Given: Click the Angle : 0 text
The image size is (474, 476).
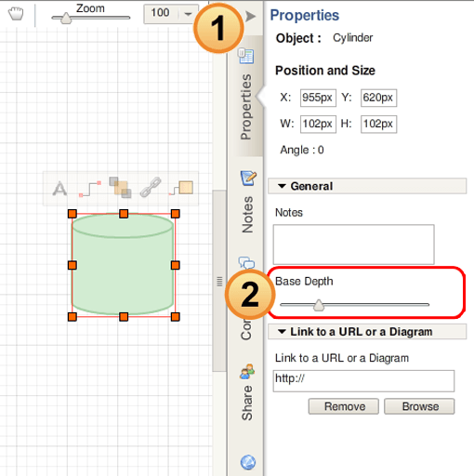Looking at the screenshot, I should click(302, 150).
